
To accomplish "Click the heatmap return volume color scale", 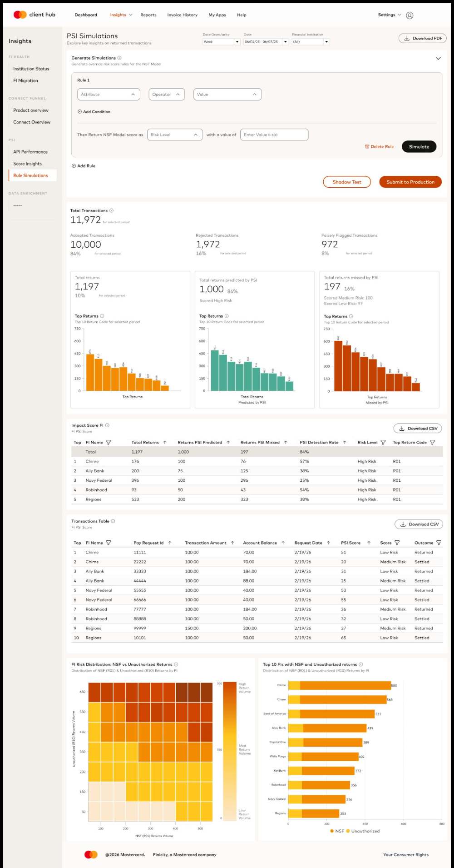I will point(230,751).
